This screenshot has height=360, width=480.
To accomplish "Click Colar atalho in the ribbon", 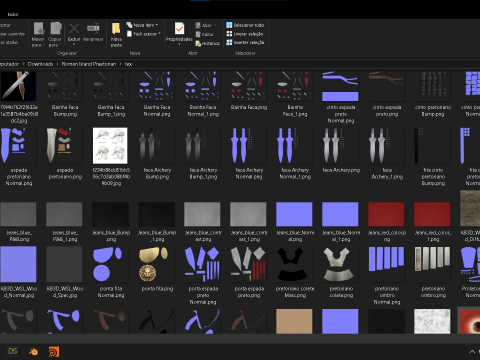I will (9, 42).
